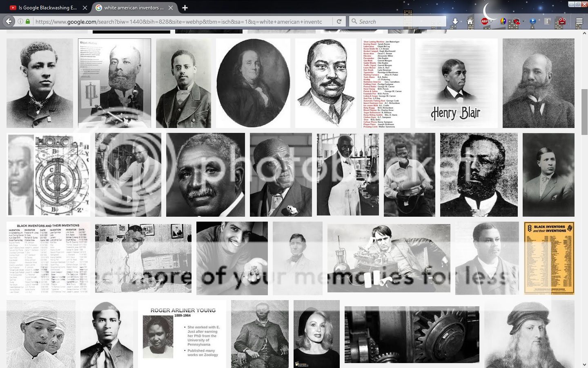Click the search magnifier icon in Search box

coord(354,21)
